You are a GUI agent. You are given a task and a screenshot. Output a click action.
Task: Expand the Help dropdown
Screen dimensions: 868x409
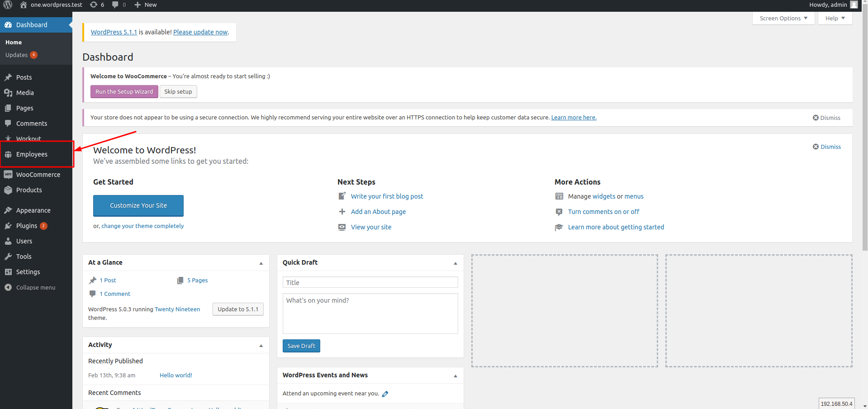(835, 18)
